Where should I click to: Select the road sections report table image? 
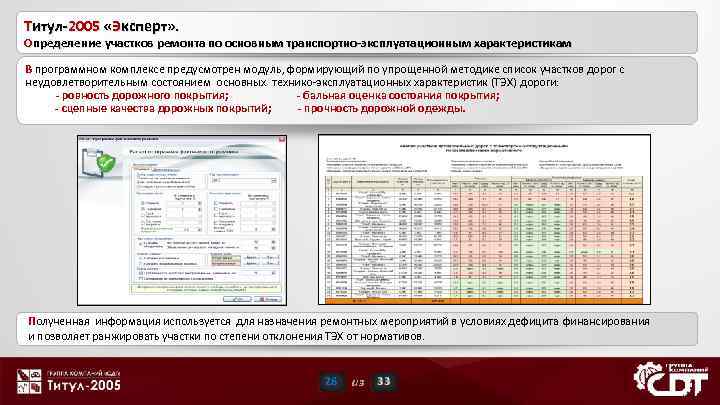[484, 219]
